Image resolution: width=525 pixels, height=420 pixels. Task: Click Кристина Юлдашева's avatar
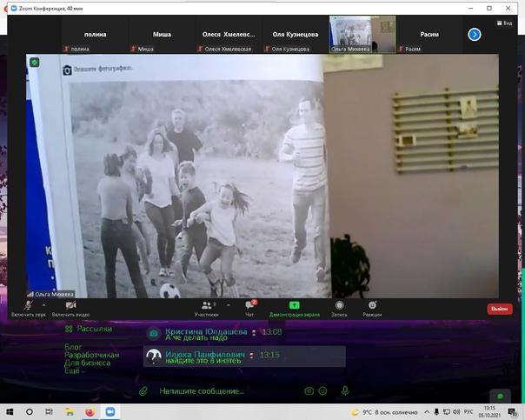[154, 334]
